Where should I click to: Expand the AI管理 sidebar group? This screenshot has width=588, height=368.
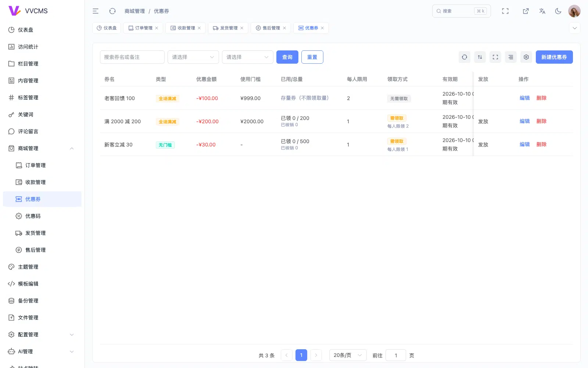(42, 351)
